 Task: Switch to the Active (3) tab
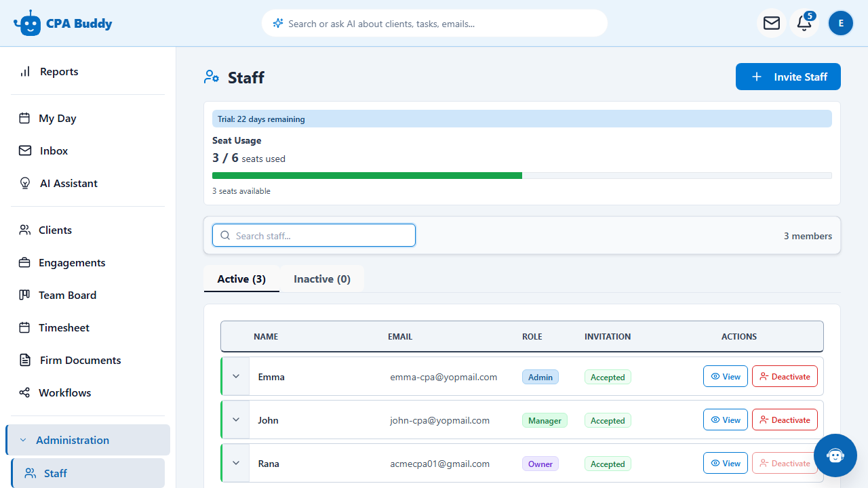click(x=241, y=279)
